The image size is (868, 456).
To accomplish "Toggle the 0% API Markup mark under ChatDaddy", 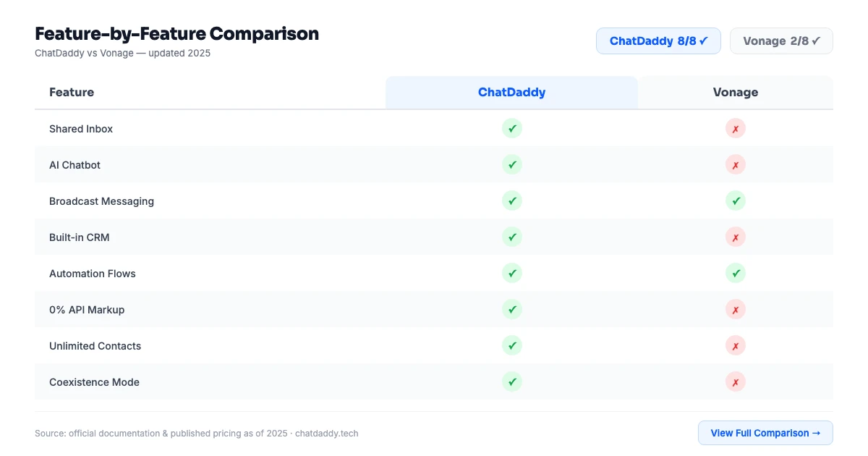I will pyautogui.click(x=512, y=309).
